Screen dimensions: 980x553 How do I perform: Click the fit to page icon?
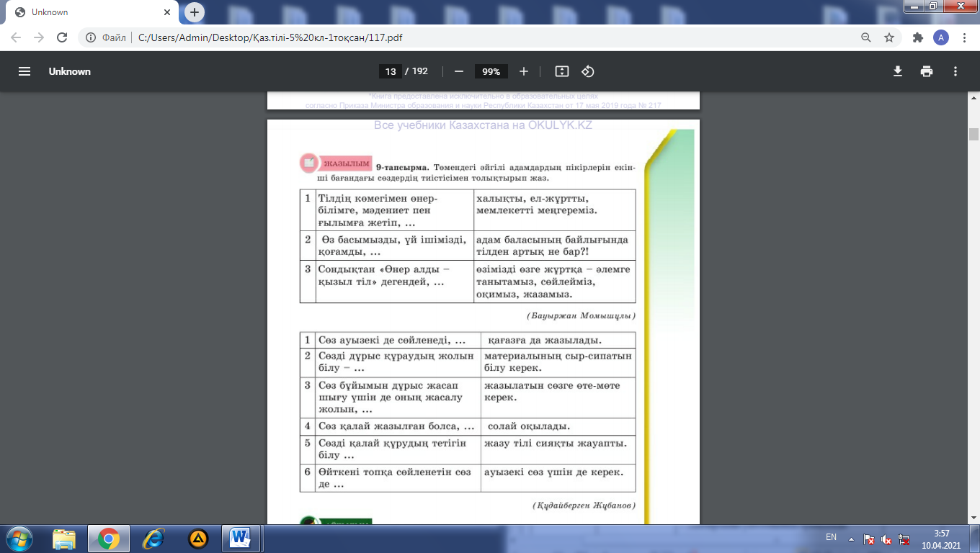(562, 71)
